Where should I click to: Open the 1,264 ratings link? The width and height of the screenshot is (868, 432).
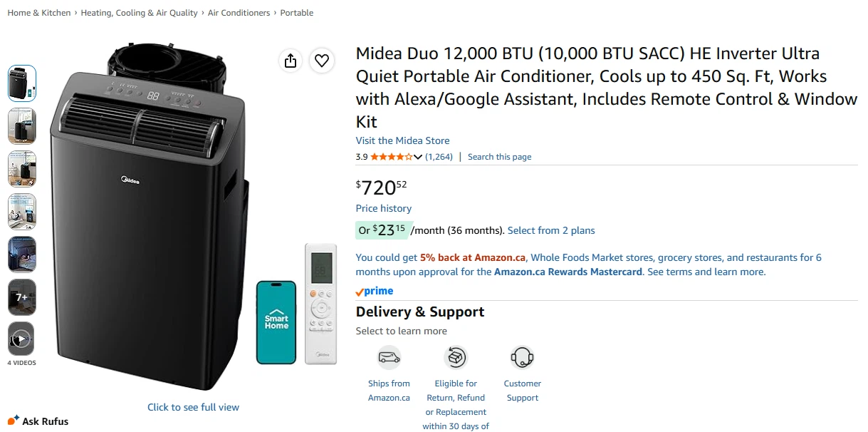pyautogui.click(x=439, y=157)
